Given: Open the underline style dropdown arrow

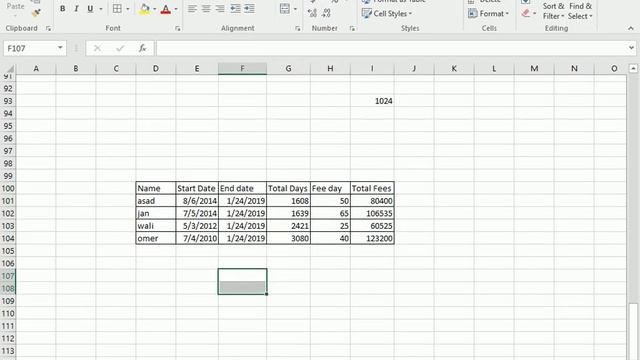Looking at the screenshot, I should click(101, 9).
